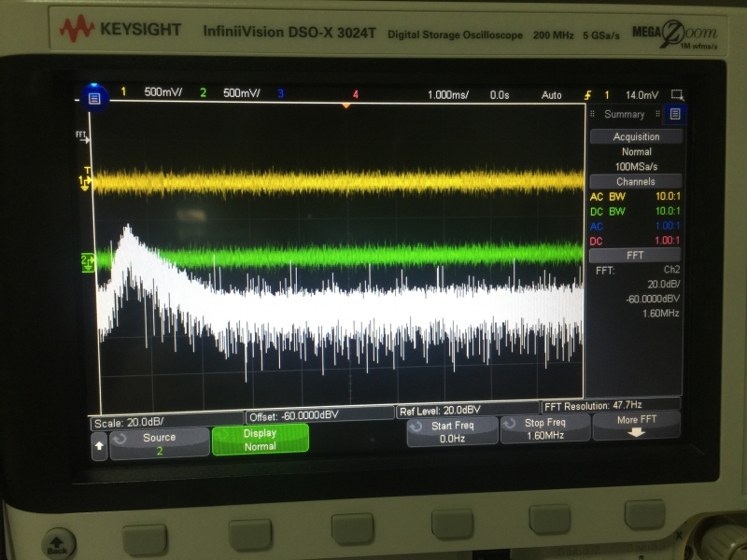Expand the More FFT submenu
Image resolution: width=747 pixels, height=560 pixels.
pyautogui.click(x=636, y=426)
